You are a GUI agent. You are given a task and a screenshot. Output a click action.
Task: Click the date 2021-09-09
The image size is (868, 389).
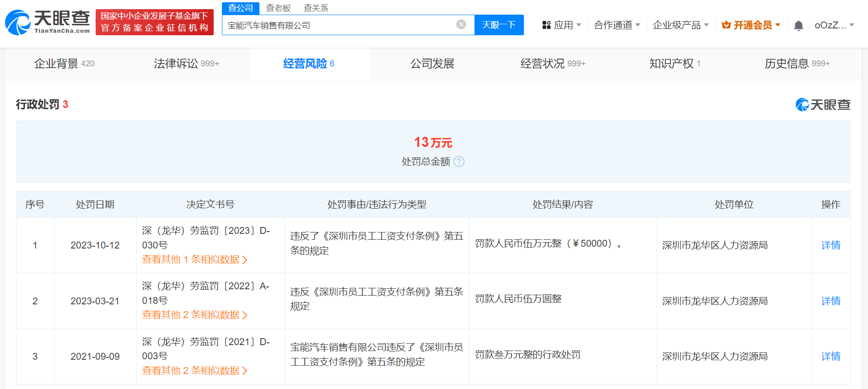point(95,357)
